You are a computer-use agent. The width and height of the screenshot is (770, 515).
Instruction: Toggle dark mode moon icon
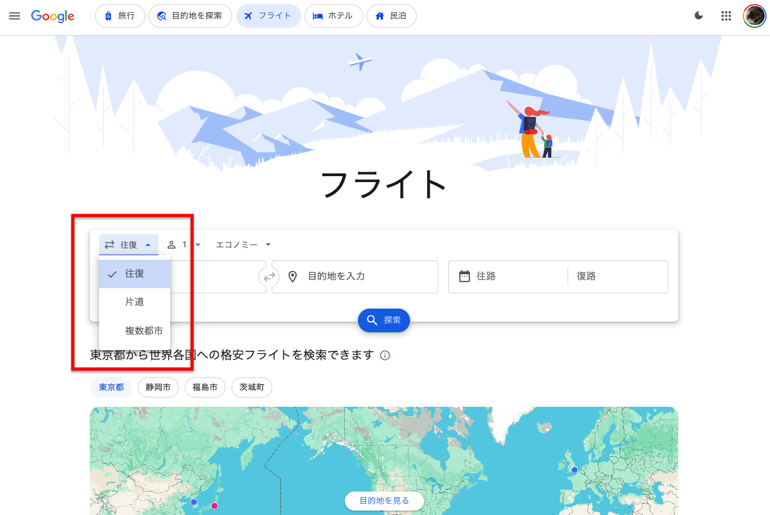pyautogui.click(x=698, y=16)
